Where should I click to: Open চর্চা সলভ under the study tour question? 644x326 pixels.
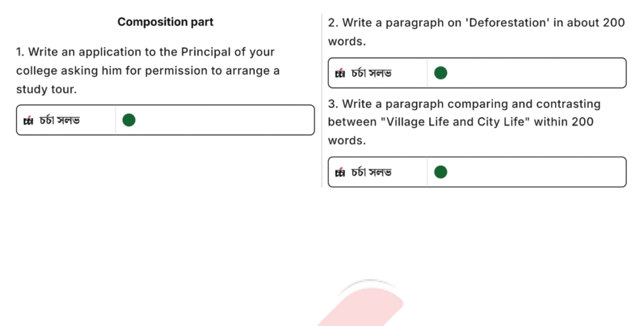pyautogui.click(x=59, y=120)
